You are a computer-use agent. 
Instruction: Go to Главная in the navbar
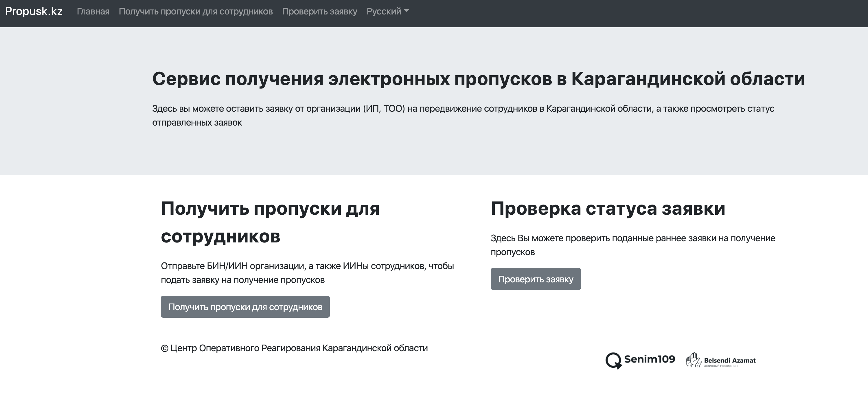pyautogui.click(x=93, y=12)
